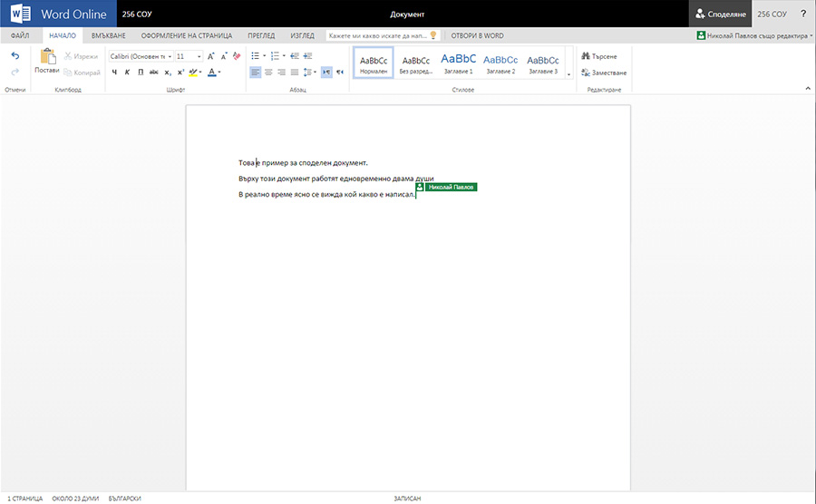816x504 pixels.
Task: Click justify paragraph alignment icon
Action: [x=295, y=73]
